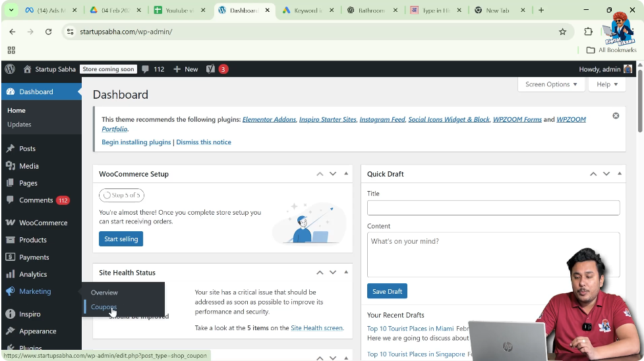The height and width of the screenshot is (361, 644).
Task: Click the Start selling button
Action: [x=121, y=239]
